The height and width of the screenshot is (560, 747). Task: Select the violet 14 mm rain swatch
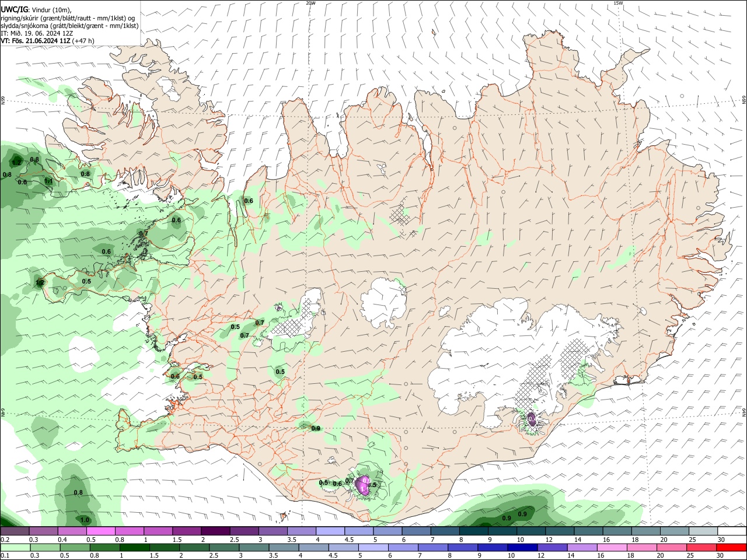coord(582,548)
